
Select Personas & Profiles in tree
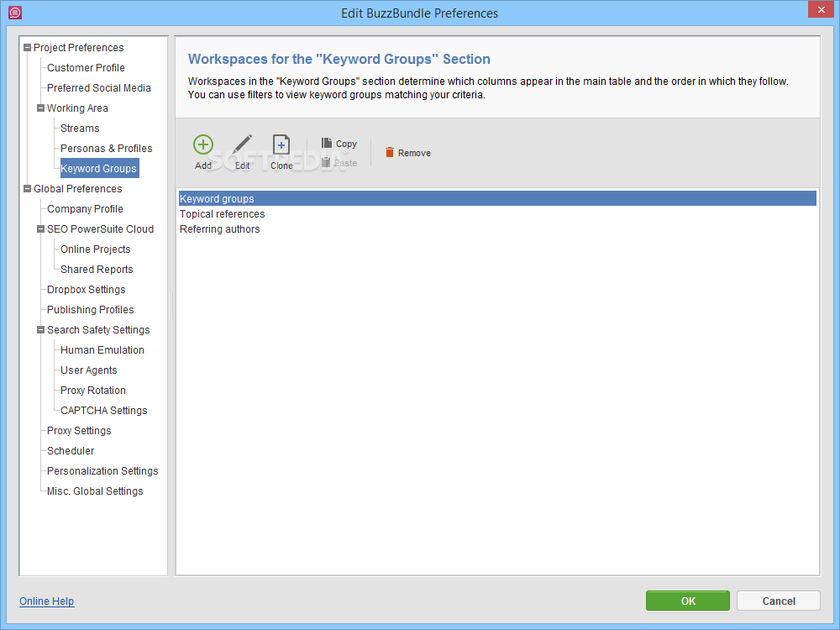106,149
